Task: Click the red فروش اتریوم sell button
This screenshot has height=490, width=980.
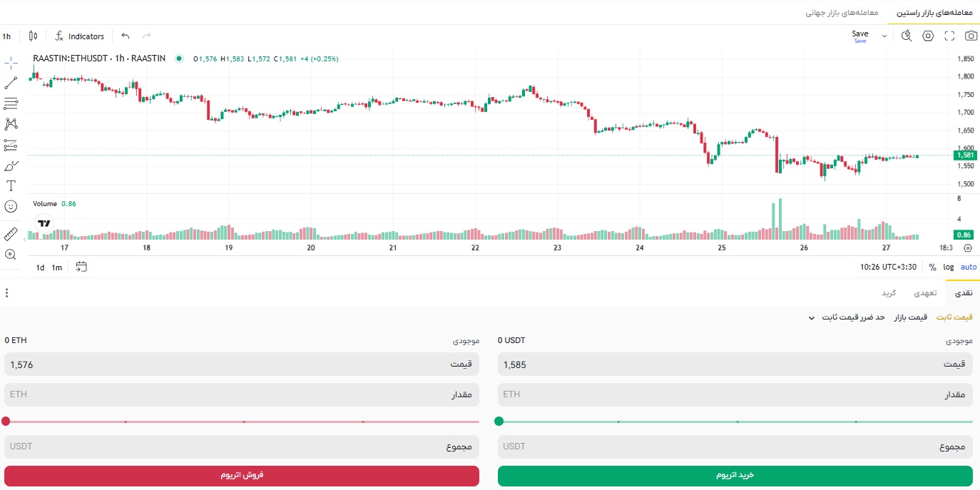Action: pyautogui.click(x=242, y=476)
